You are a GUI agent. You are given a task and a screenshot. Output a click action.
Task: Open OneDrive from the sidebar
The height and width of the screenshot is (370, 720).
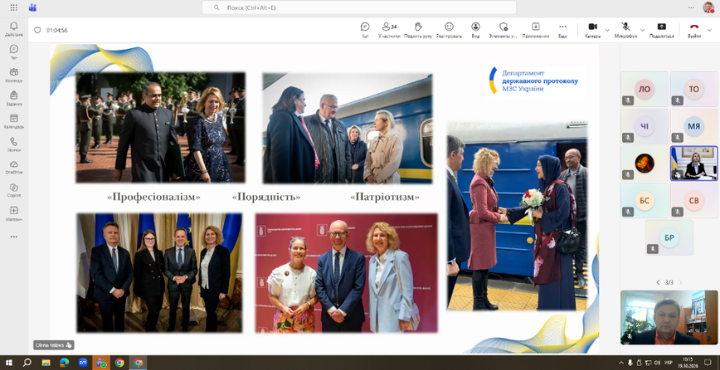pyautogui.click(x=14, y=167)
